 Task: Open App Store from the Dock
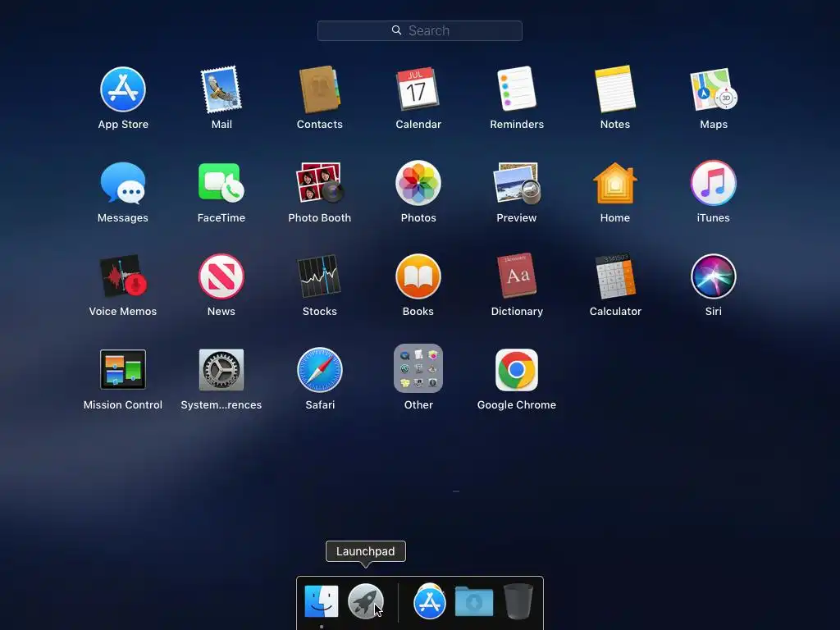pos(429,601)
